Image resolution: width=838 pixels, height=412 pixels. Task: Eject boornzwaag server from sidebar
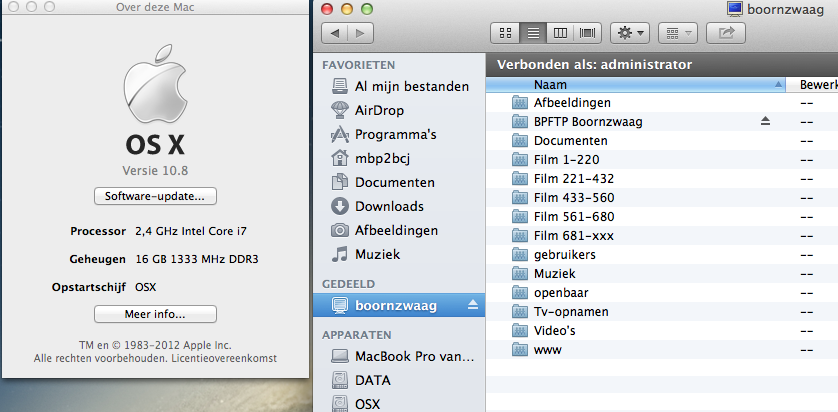click(x=473, y=305)
